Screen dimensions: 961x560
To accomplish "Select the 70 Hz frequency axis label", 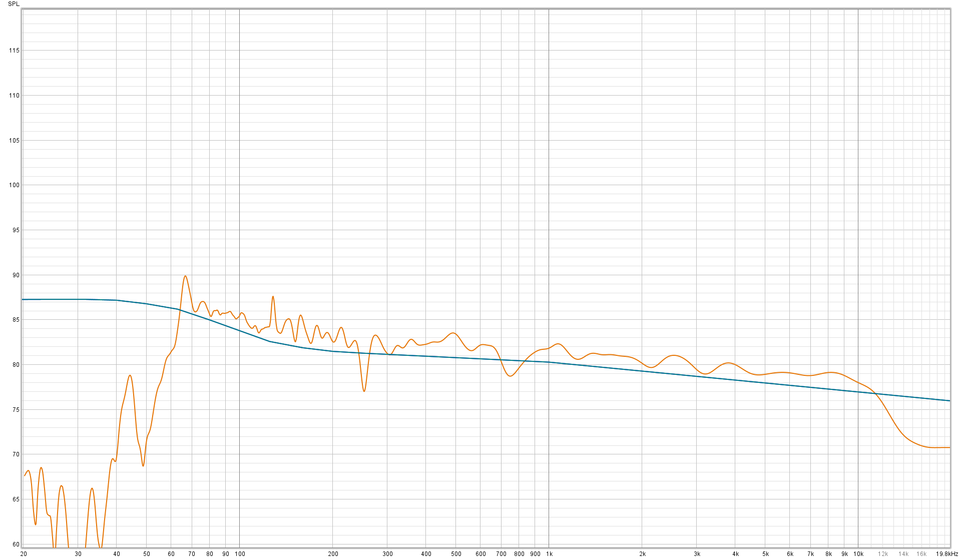I will 192,554.
